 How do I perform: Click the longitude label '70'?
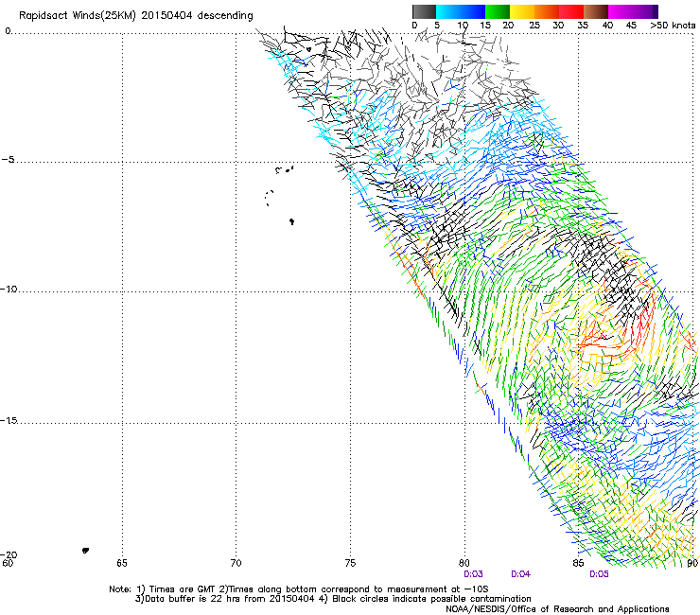tap(236, 563)
